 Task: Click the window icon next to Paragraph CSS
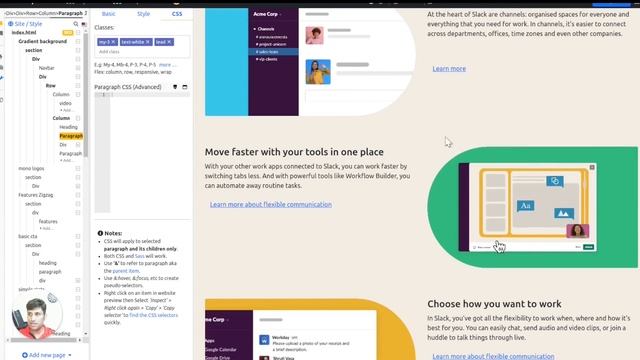184,87
